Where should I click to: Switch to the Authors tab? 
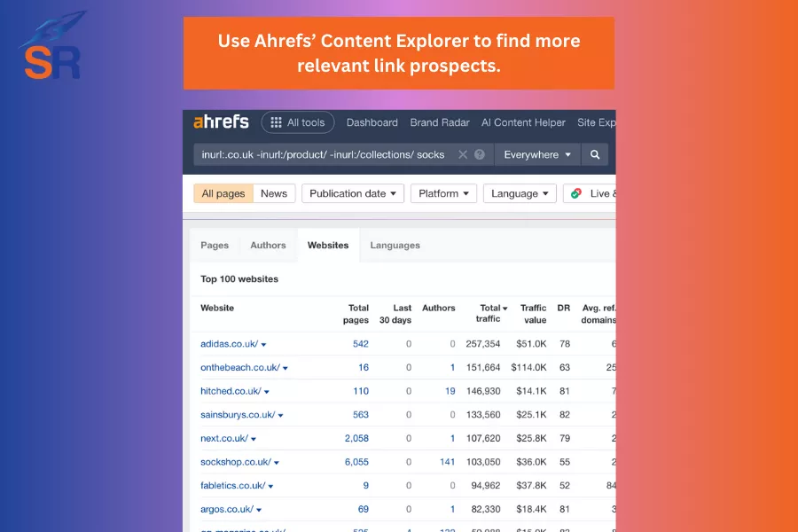tap(268, 246)
